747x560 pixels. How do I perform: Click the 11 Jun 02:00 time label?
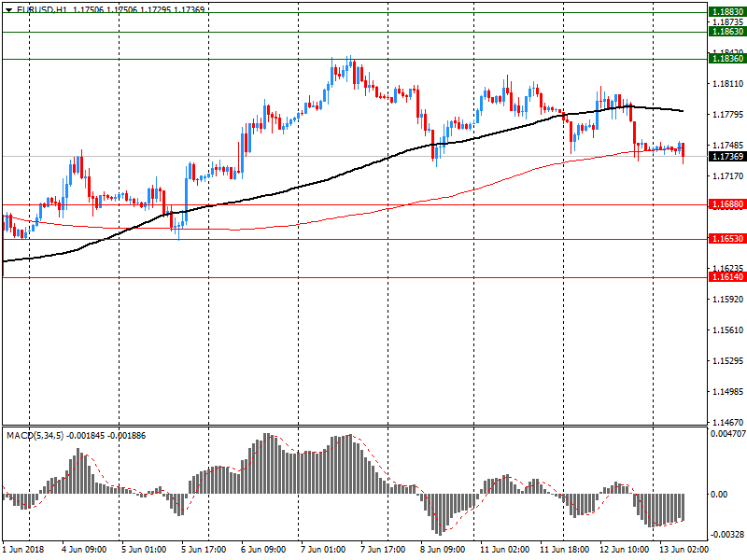(504, 551)
